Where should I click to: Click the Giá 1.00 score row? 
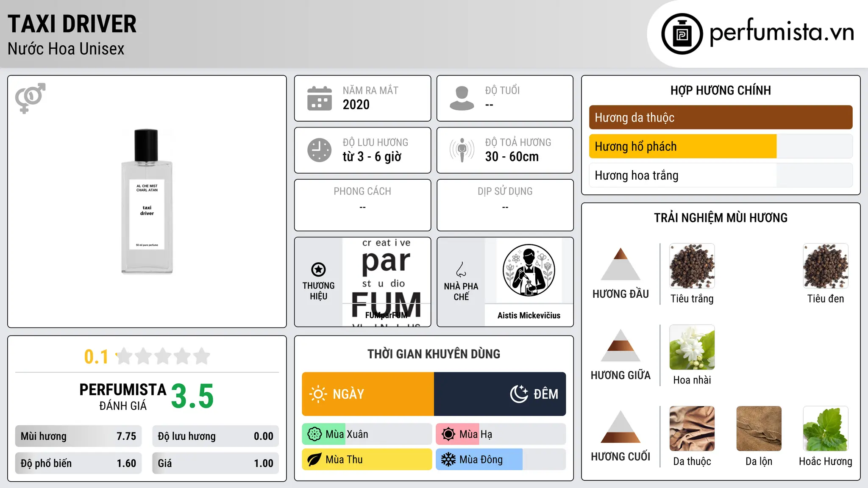coord(216,463)
